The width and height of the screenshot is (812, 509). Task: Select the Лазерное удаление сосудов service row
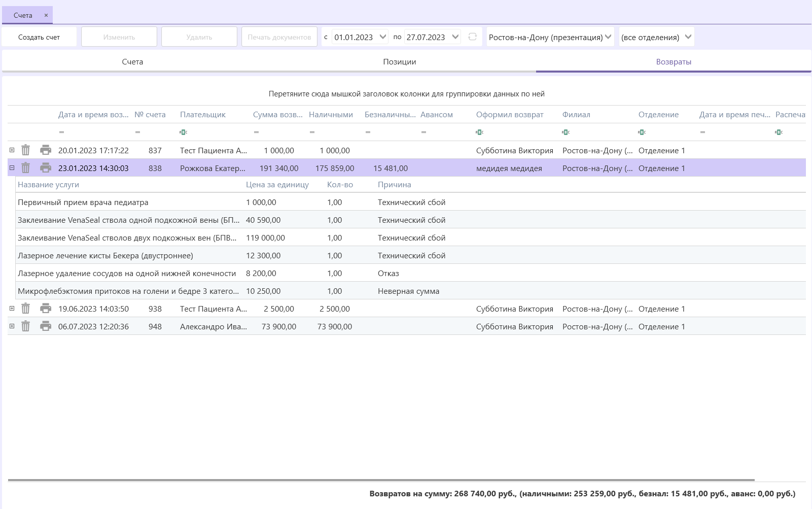click(x=411, y=273)
